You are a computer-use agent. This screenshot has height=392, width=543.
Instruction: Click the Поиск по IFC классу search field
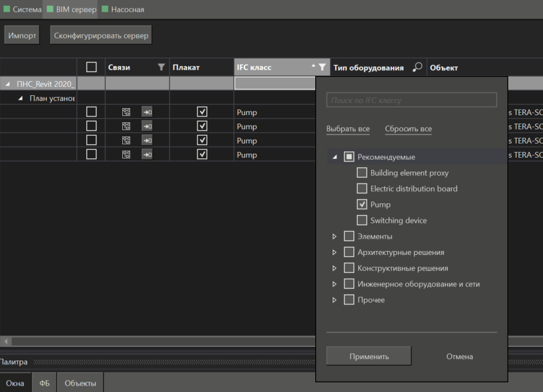411,100
